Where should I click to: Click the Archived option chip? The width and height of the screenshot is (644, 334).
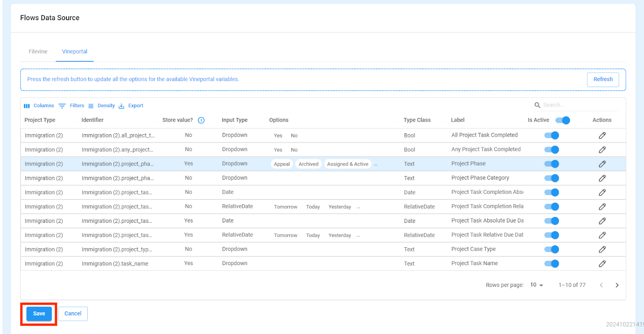(x=308, y=164)
